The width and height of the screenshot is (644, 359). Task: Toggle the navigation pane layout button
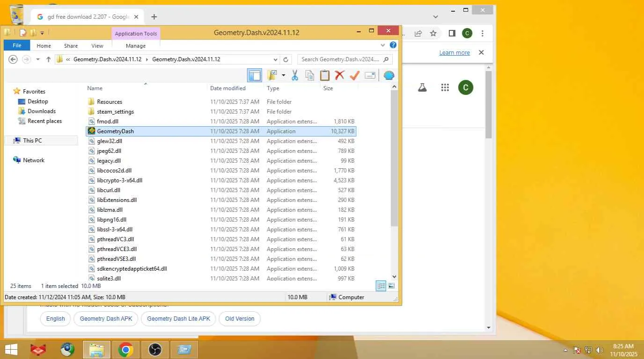click(x=254, y=75)
